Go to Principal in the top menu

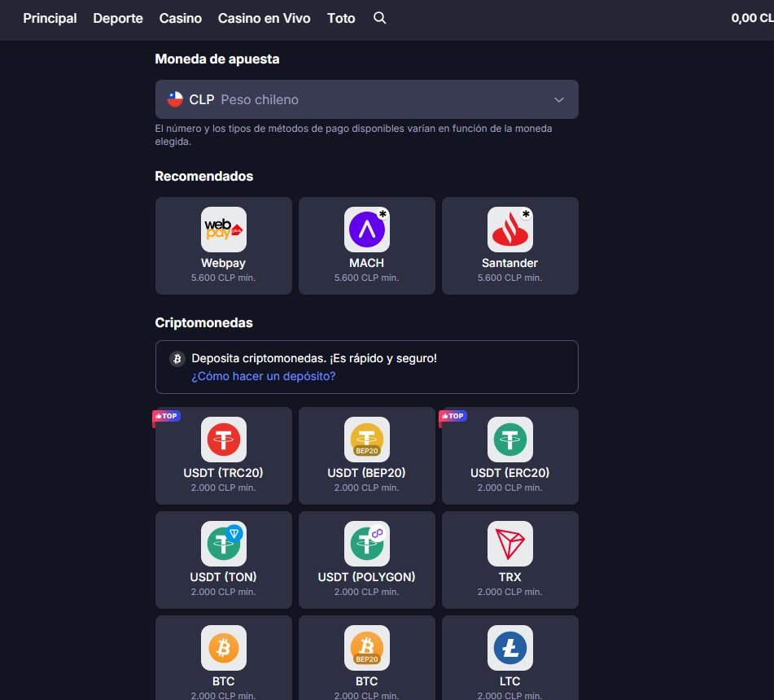click(x=50, y=18)
